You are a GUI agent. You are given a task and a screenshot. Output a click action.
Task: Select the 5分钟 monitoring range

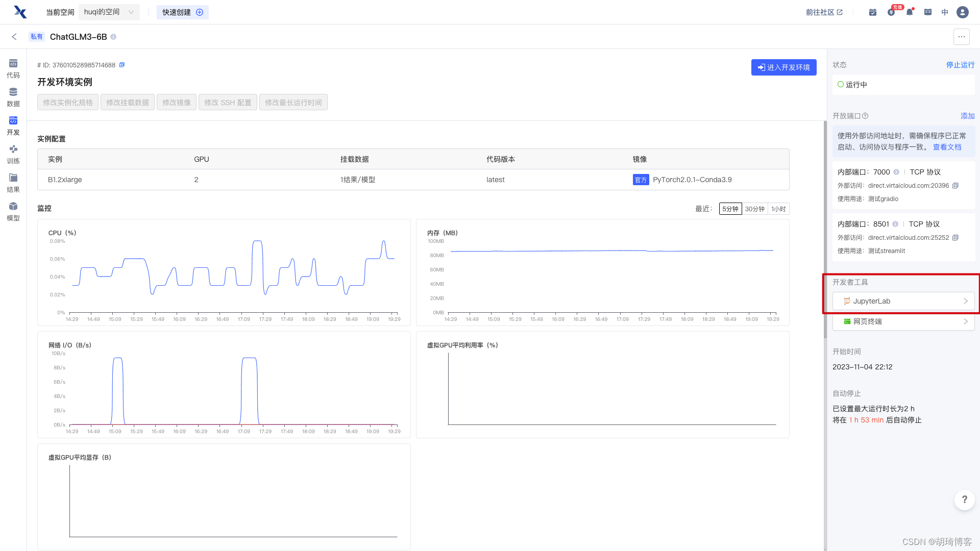tap(730, 209)
